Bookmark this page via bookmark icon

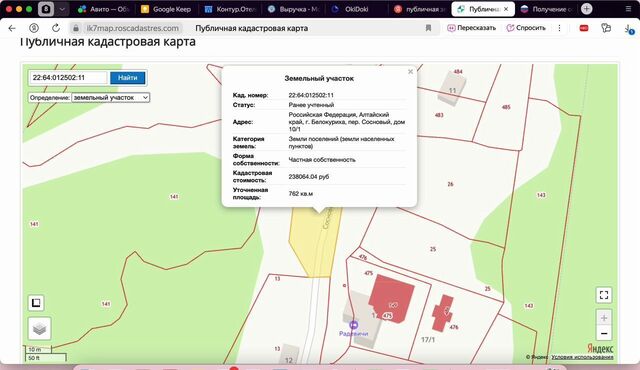pyautogui.click(x=428, y=28)
